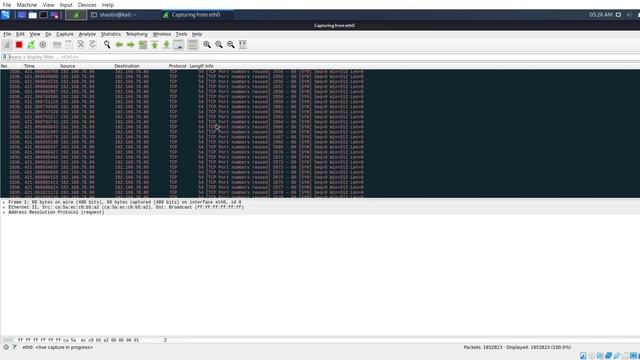This screenshot has width=640, height=360.
Task: Sort packets by Info column
Action: pyautogui.click(x=209, y=66)
